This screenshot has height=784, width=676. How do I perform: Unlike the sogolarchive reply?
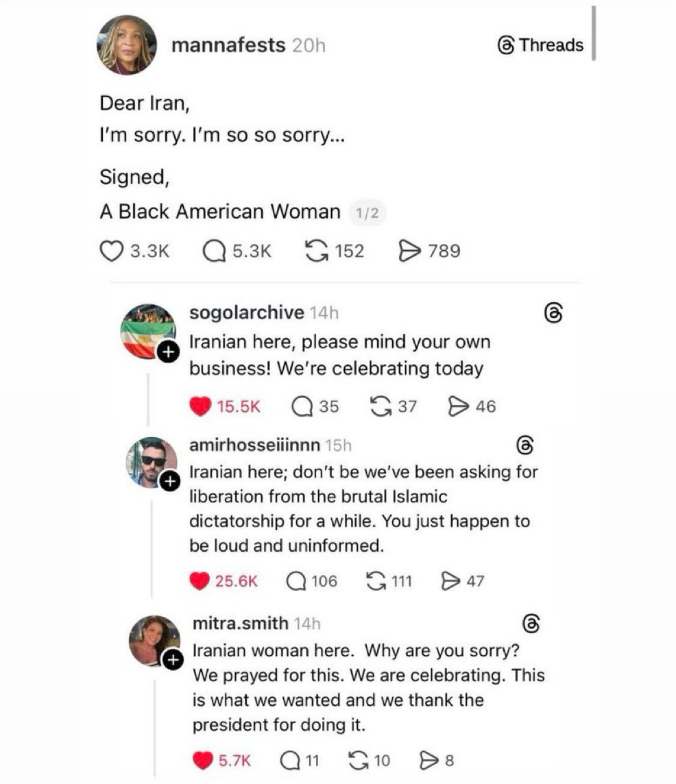tap(200, 406)
